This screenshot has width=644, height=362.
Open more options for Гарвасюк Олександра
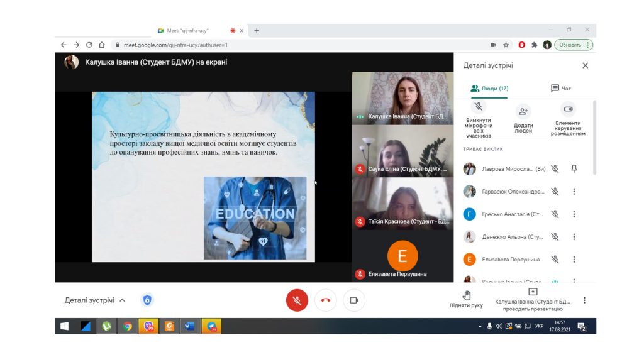(574, 191)
